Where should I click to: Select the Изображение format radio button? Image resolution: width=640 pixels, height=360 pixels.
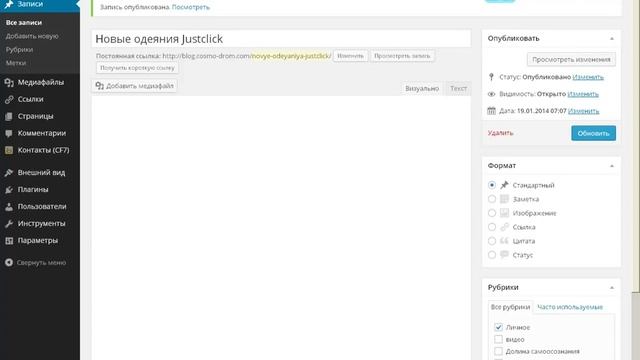point(492,213)
